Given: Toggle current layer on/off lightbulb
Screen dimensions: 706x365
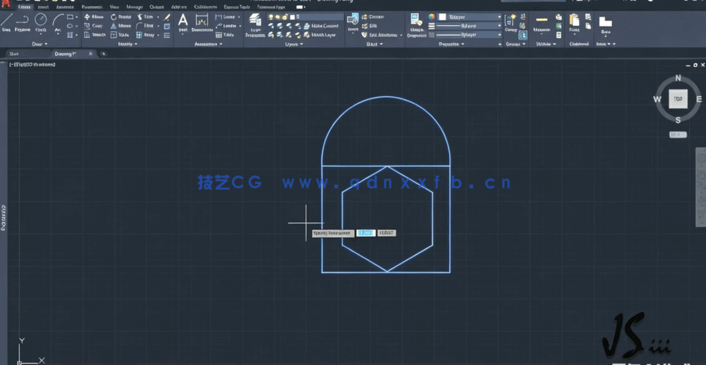Looking at the screenshot, I should click(272, 17).
